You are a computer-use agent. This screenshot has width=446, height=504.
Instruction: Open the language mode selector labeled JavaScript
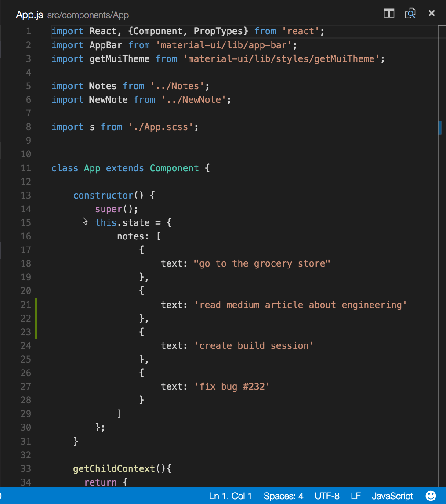[x=392, y=496]
